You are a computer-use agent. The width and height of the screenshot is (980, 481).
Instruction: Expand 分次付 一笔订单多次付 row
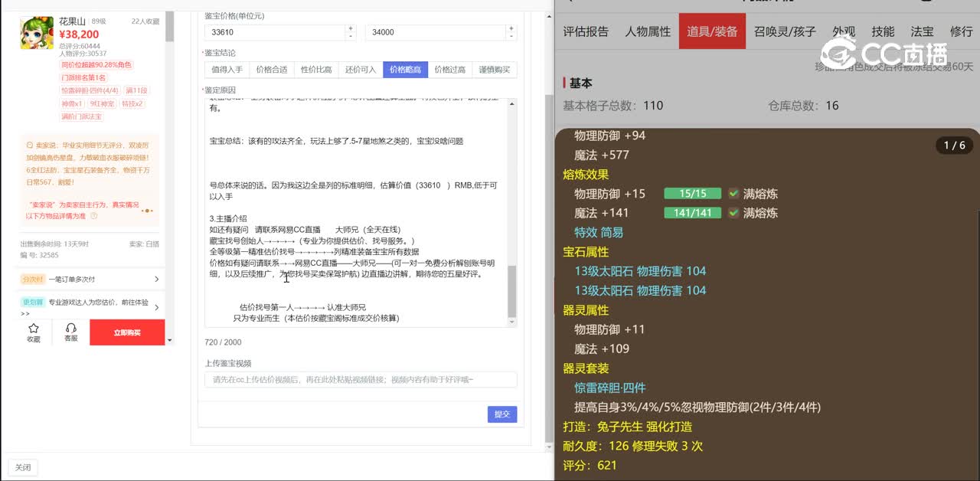tap(156, 280)
